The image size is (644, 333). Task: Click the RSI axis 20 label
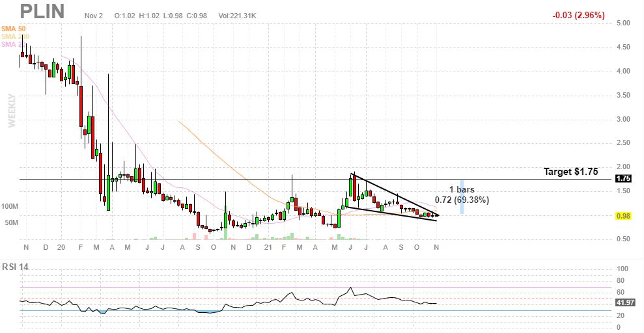(621, 315)
